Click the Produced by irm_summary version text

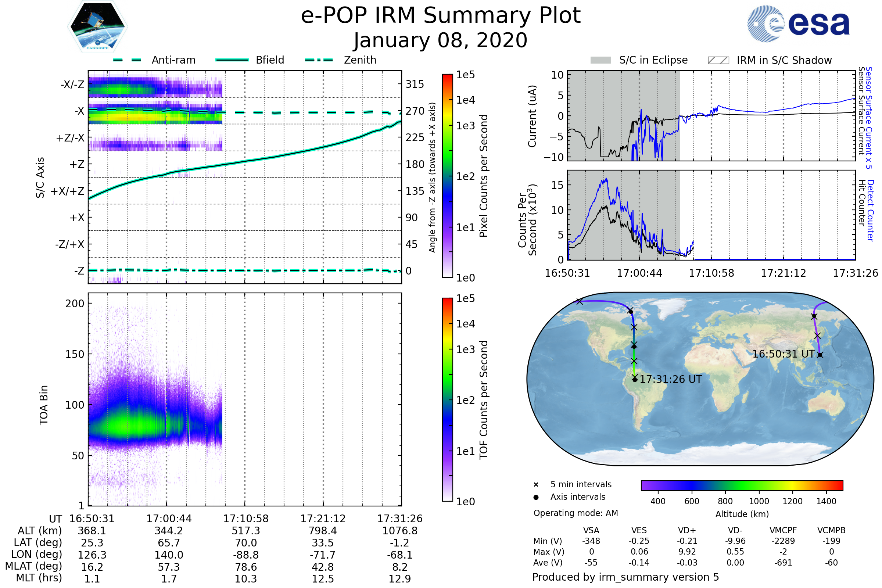(x=625, y=577)
